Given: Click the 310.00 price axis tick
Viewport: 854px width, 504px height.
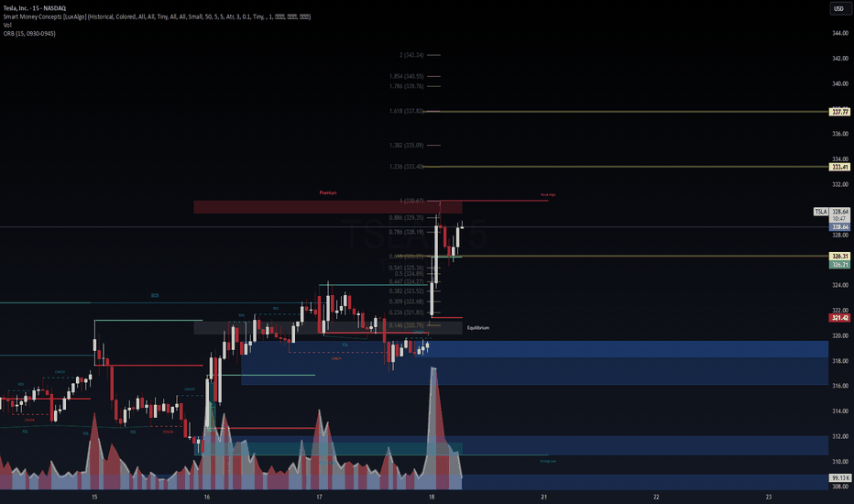Looking at the screenshot, I should coord(840,462).
